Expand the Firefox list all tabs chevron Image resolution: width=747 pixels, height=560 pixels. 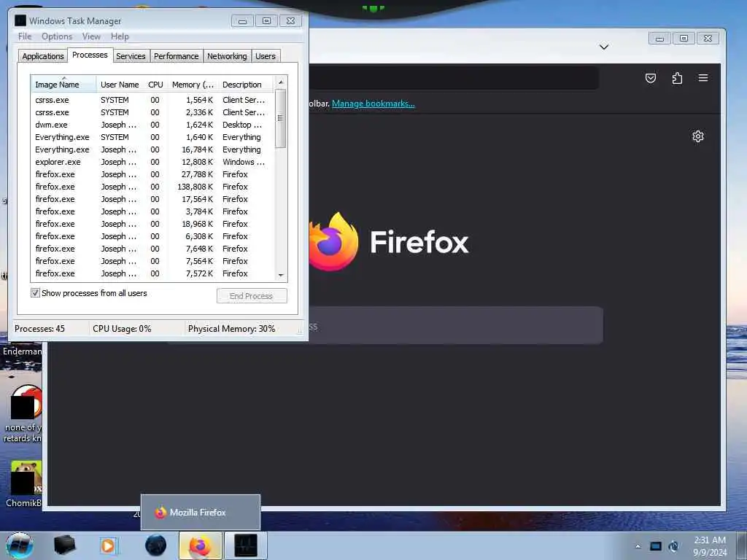[603, 47]
